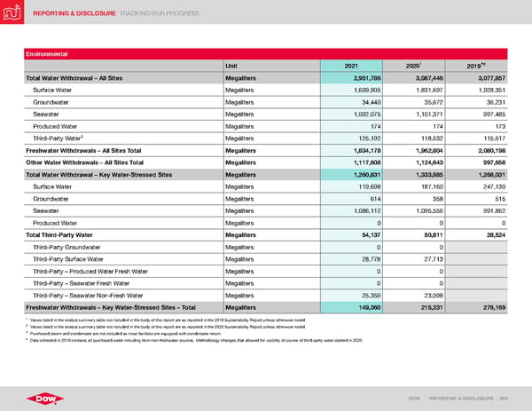The width and height of the screenshot is (532, 411).
Task: Click the Dow diamond logo in footer
Action: tap(45, 399)
